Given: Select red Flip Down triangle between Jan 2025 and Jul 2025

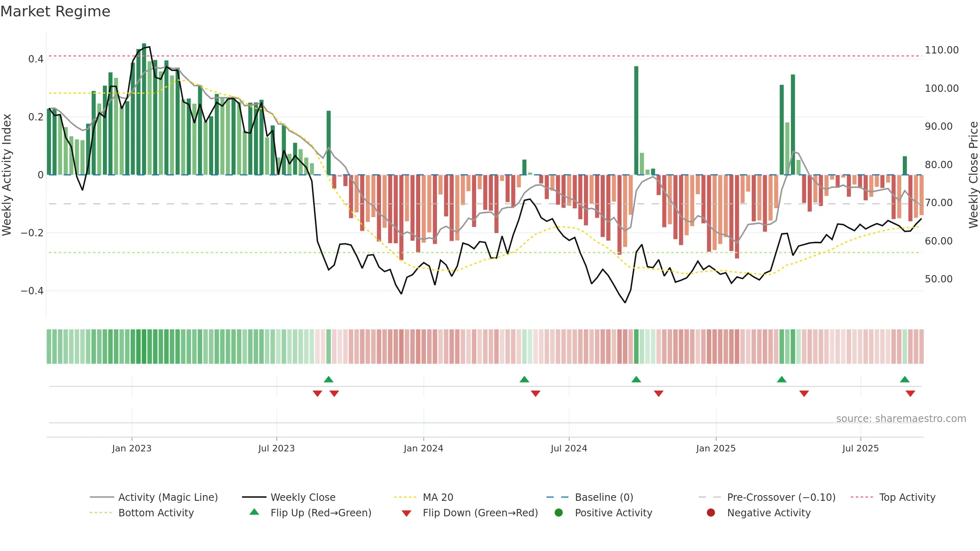Looking at the screenshot, I should 804,393.
